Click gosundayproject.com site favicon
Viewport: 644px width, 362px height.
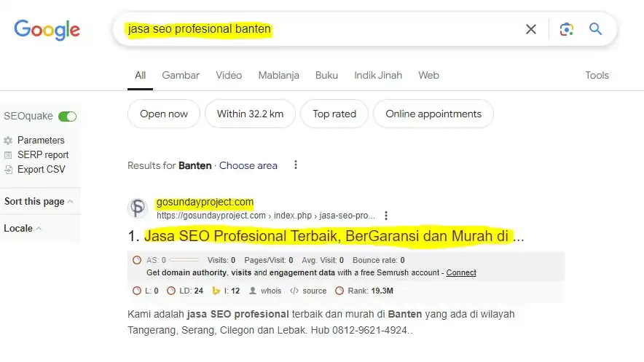138,208
